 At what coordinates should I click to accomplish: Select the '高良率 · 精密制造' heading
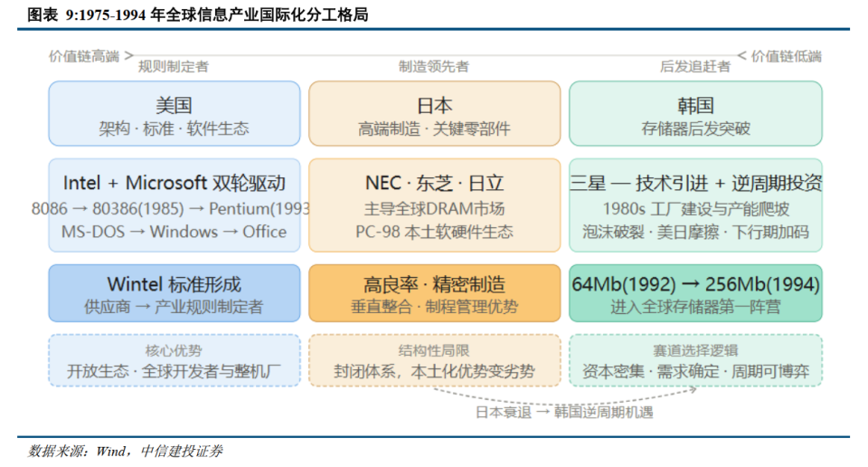(x=435, y=284)
